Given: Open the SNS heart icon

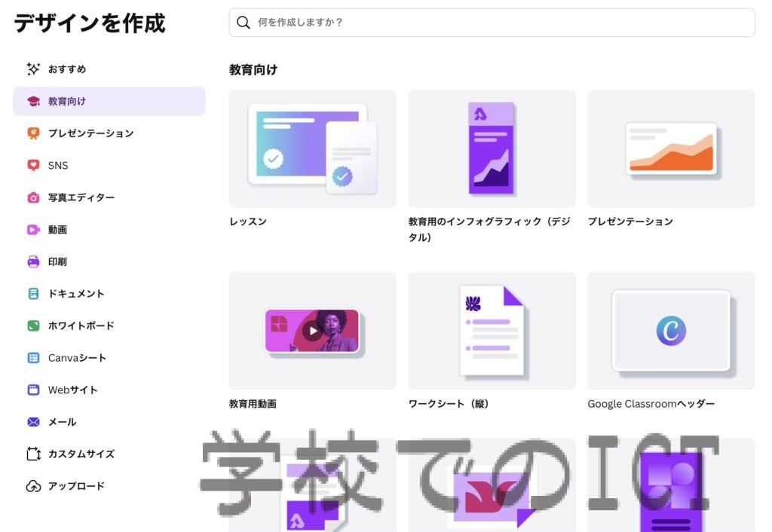Looking at the screenshot, I should (33, 165).
